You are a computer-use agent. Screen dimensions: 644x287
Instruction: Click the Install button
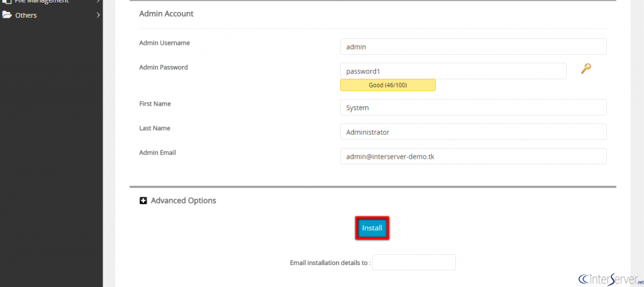372,228
